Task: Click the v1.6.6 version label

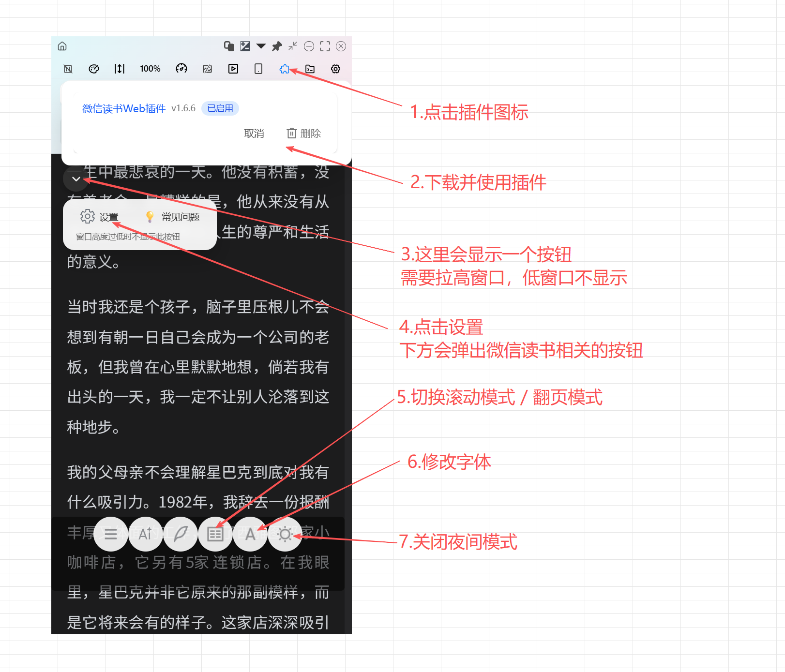Action: (183, 108)
